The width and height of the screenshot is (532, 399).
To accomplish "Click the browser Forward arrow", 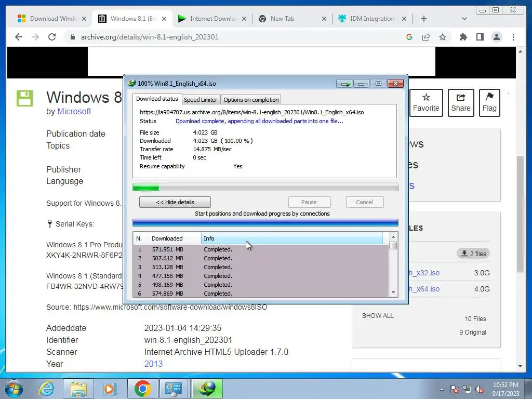I will click(x=35, y=37).
